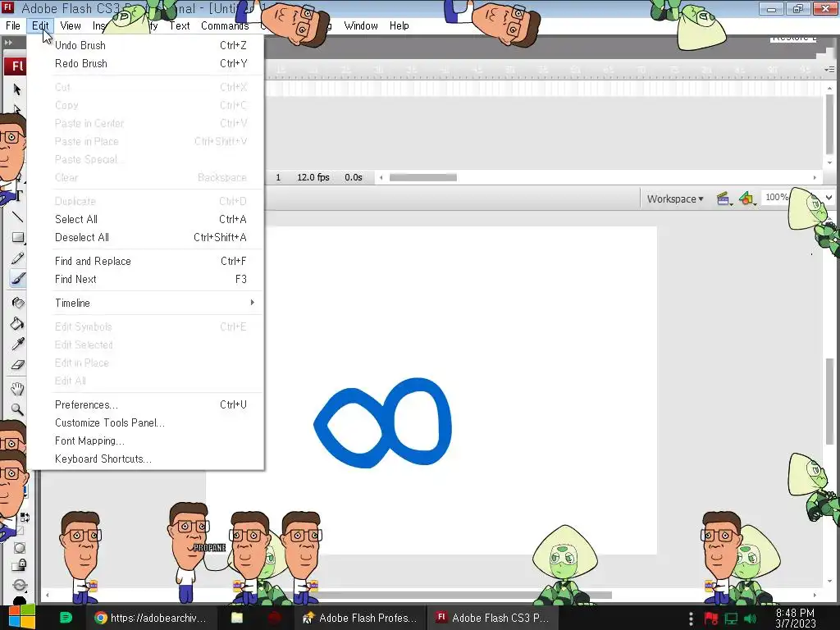Viewport: 840px width, 630px height.
Task: Select the Eraser tool
Action: coord(18,365)
